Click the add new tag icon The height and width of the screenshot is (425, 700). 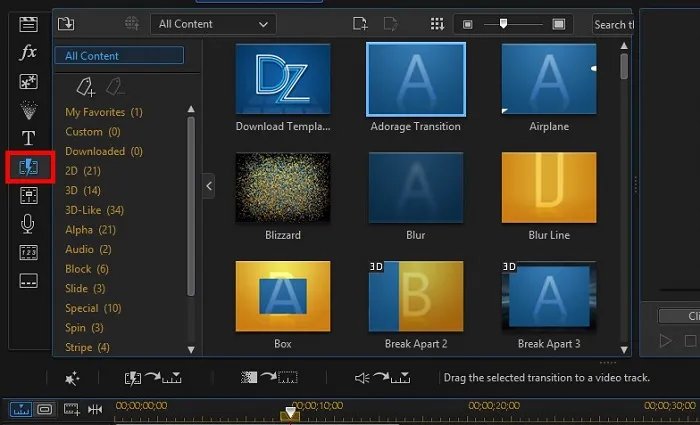pos(86,87)
